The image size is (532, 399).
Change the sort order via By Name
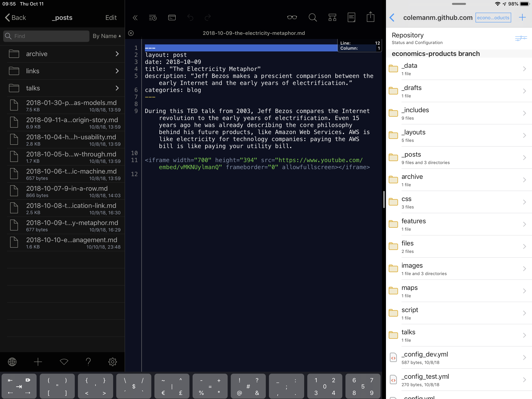click(107, 36)
